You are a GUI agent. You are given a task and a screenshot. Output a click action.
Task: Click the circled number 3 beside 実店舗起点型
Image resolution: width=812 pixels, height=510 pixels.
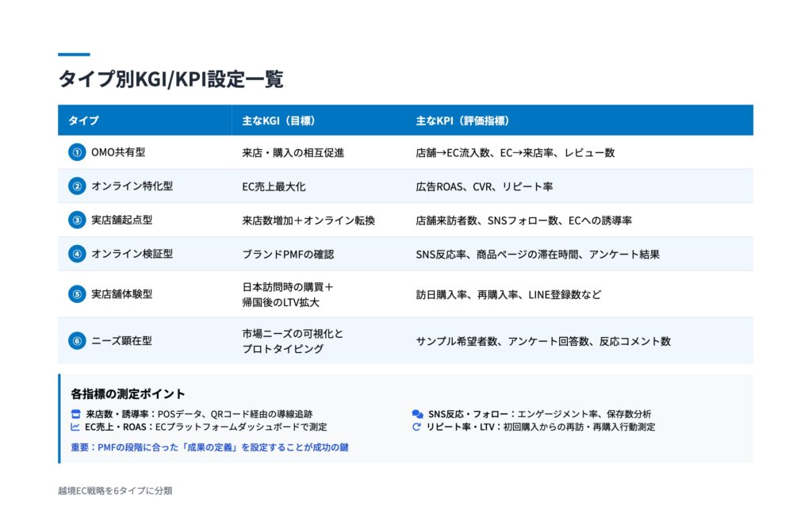tap(76, 220)
